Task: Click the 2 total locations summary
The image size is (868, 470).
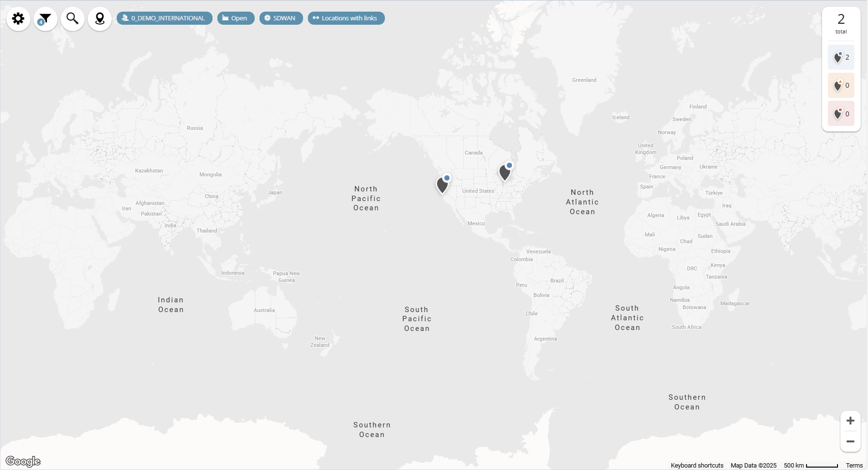Action: pos(841,23)
